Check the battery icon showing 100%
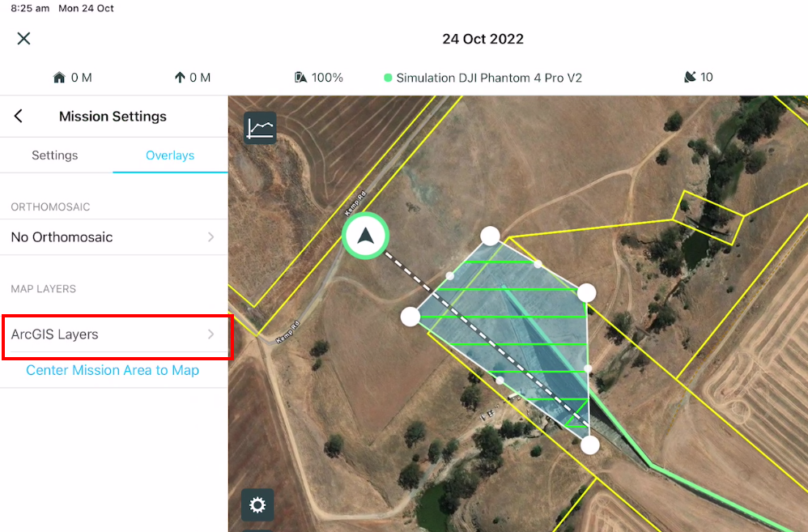 click(300, 77)
